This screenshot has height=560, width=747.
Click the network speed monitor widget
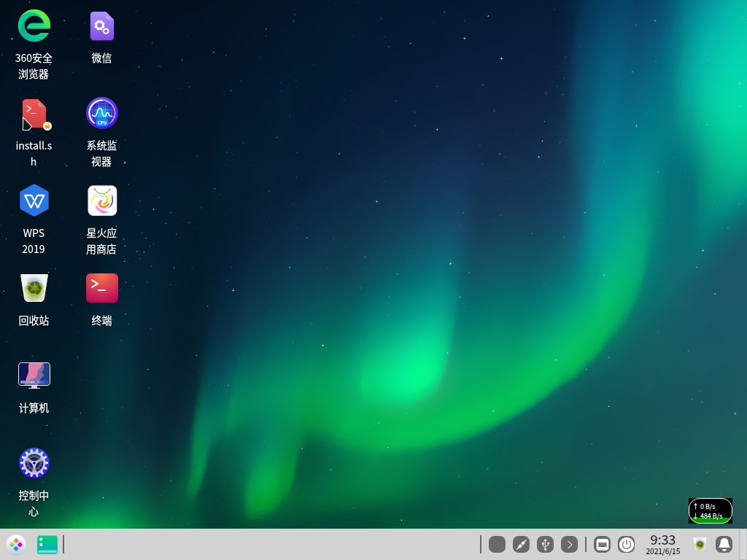(710, 510)
